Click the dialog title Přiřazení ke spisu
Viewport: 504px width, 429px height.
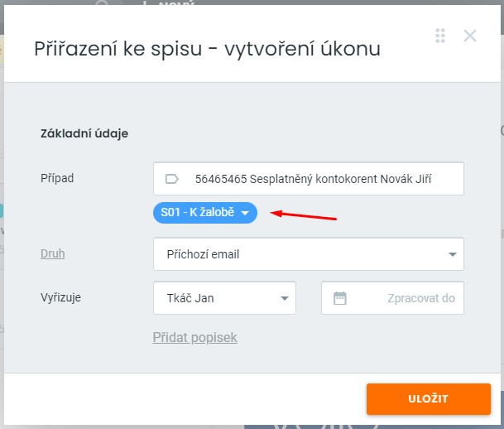click(x=207, y=48)
